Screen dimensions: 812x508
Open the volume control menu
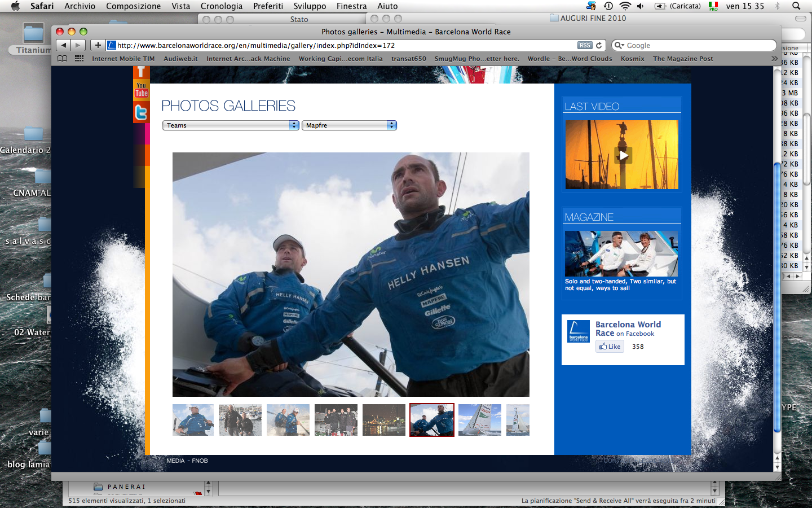coord(641,6)
